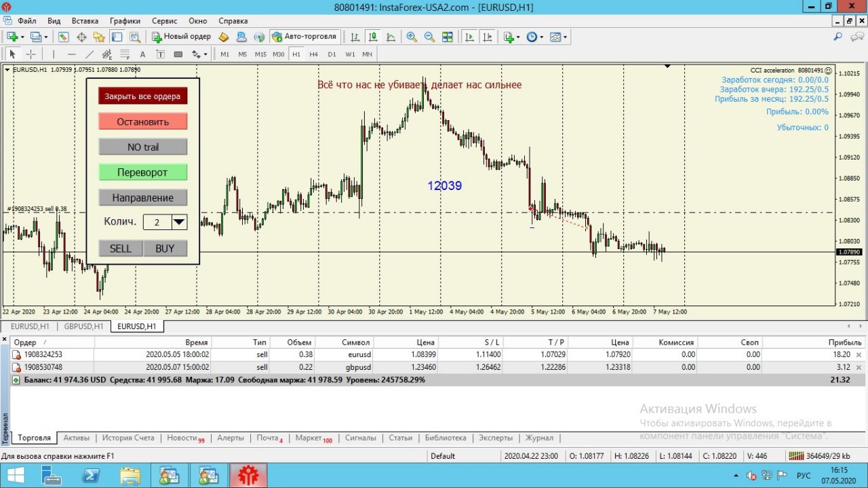Click the SELL button
The height and width of the screenshot is (488, 868).
click(121, 248)
